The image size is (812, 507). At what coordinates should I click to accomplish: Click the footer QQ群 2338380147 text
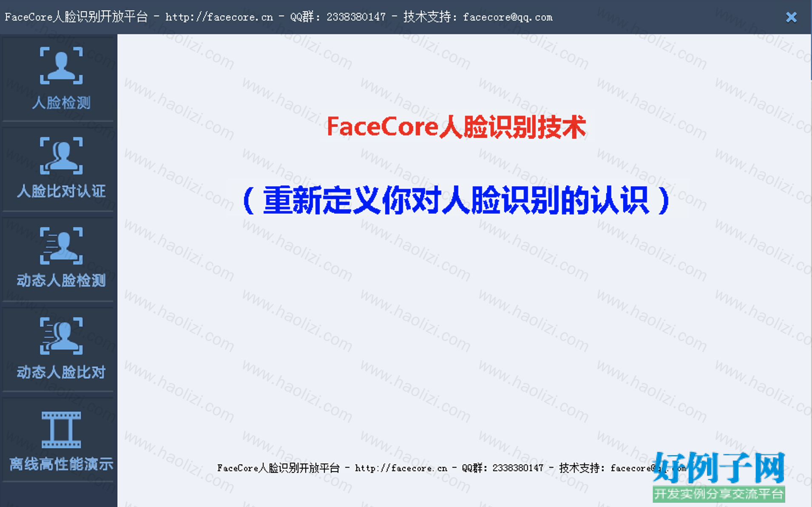point(503,468)
